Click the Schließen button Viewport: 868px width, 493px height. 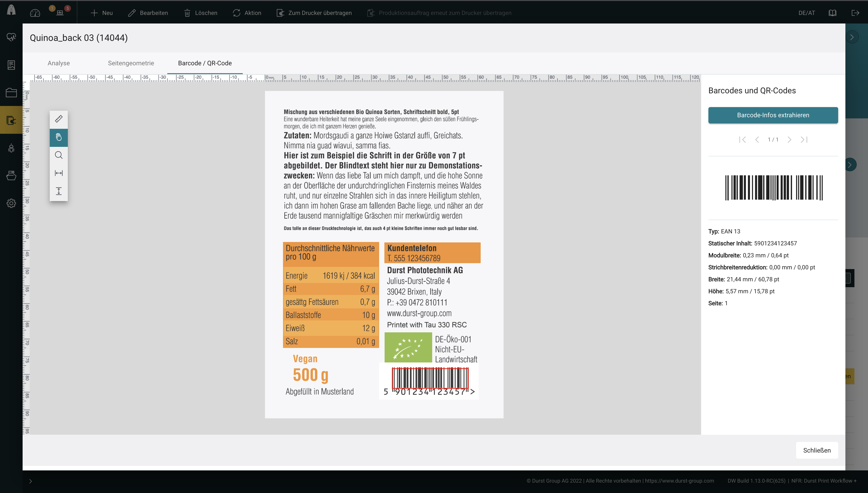(x=816, y=450)
